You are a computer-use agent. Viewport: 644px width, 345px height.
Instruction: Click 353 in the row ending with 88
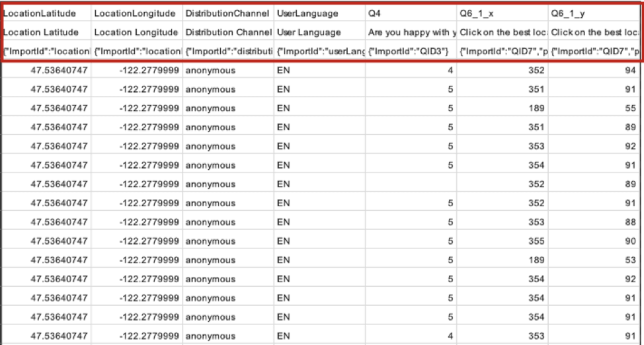[x=503, y=222]
